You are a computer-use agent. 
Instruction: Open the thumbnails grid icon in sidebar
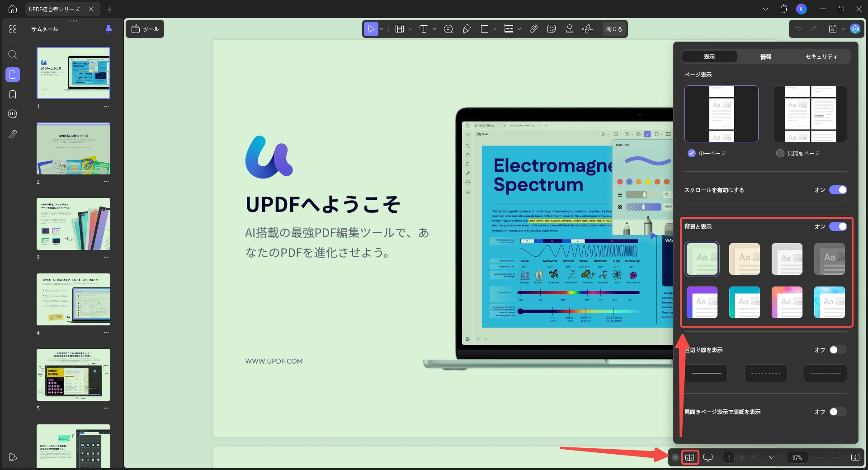[13, 29]
